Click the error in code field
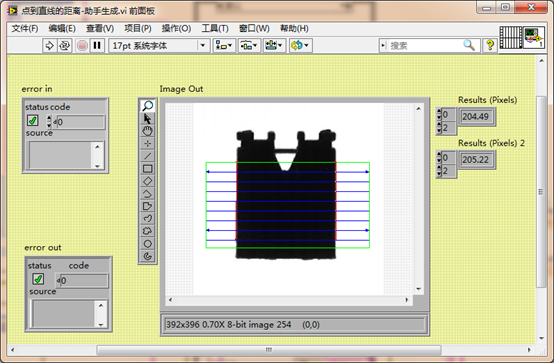Image resolution: width=554 pixels, height=363 pixels. 81,122
